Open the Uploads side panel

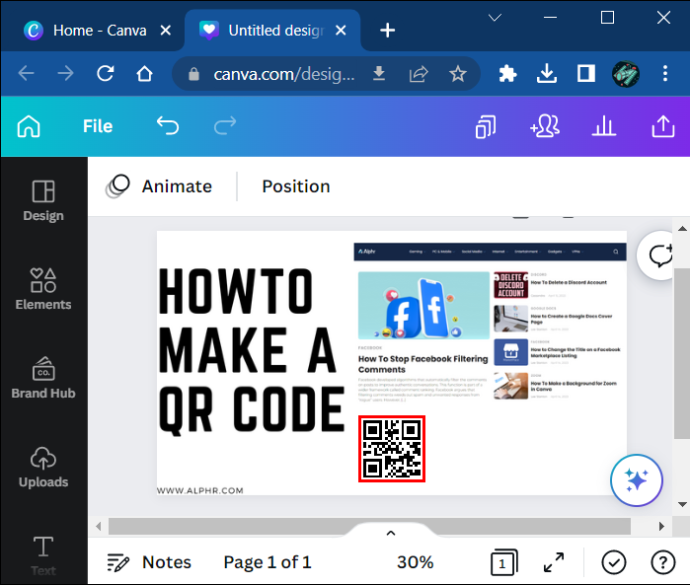pyautogui.click(x=43, y=467)
